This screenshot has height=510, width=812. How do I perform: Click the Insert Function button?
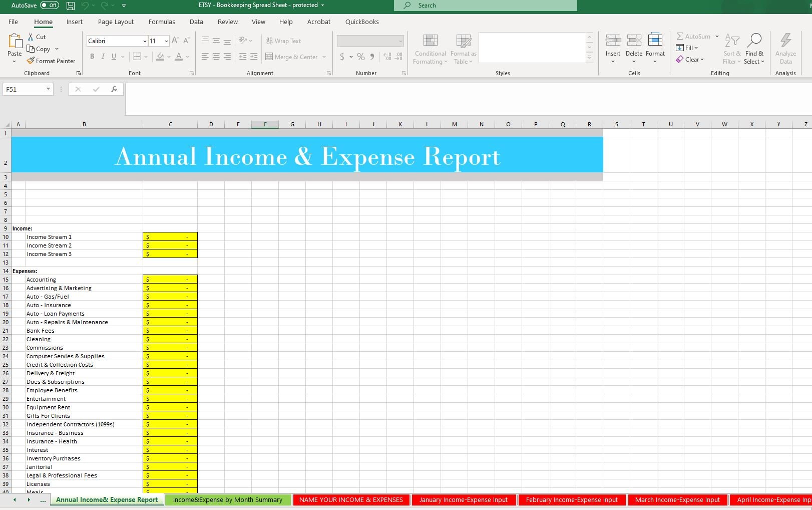click(114, 89)
